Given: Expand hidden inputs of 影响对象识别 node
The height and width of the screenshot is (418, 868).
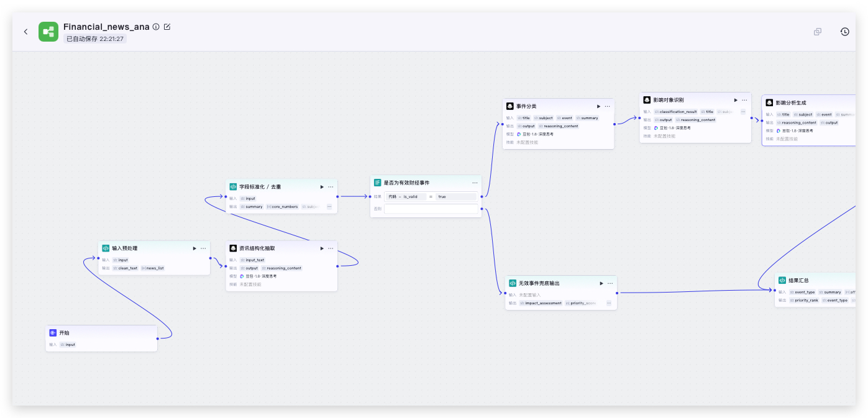Looking at the screenshot, I should [743, 112].
